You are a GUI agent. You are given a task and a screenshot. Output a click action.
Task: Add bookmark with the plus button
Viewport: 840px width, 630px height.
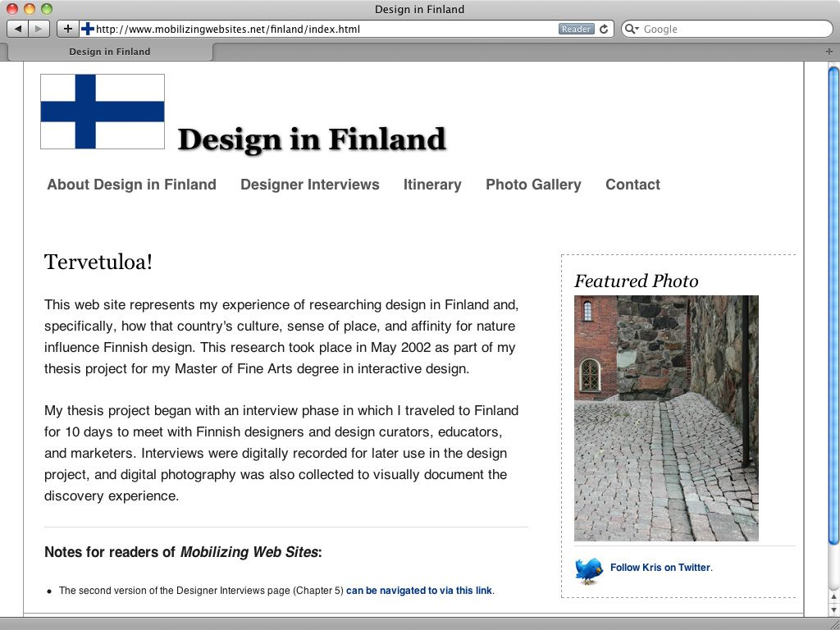(x=67, y=29)
